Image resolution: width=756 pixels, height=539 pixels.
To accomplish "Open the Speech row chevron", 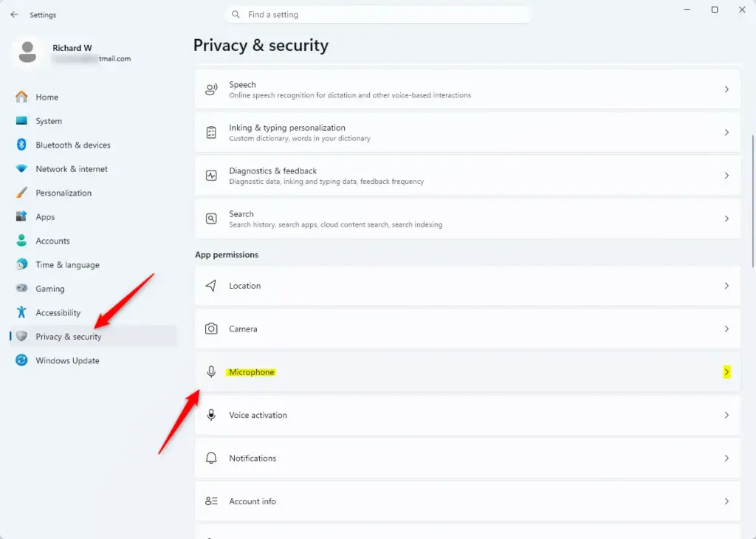I will coord(726,89).
